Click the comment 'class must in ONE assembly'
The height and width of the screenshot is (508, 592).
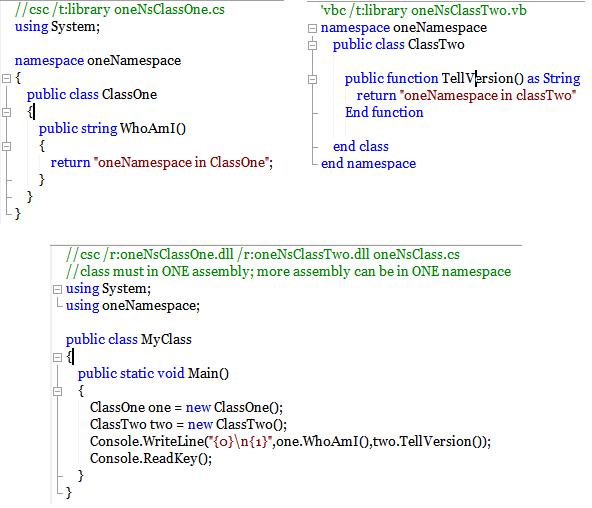[288, 271]
